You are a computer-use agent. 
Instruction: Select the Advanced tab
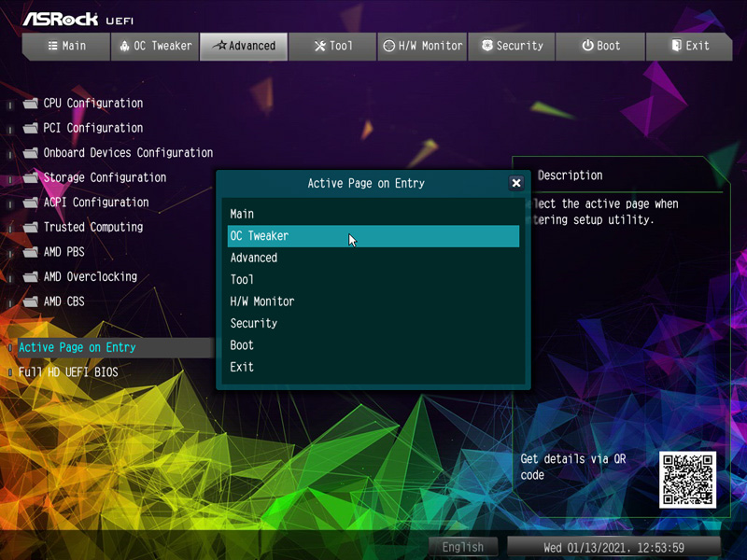(x=244, y=46)
